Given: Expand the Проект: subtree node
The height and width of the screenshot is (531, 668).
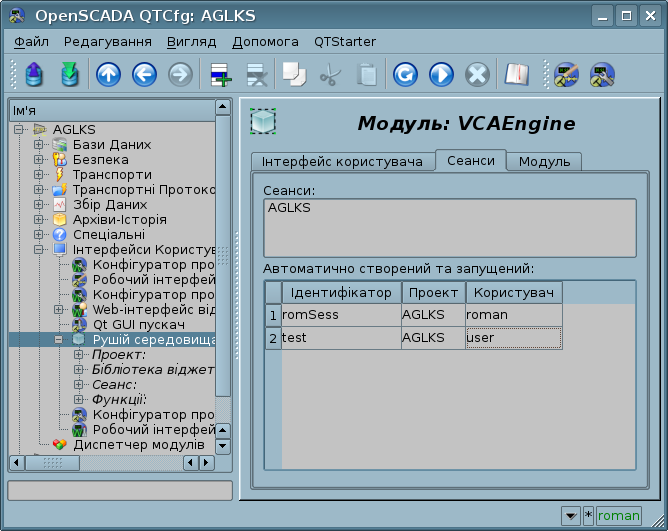Looking at the screenshot, I should tap(79, 355).
